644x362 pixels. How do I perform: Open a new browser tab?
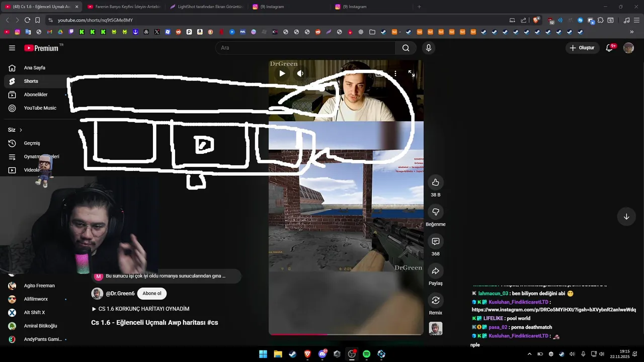click(419, 7)
